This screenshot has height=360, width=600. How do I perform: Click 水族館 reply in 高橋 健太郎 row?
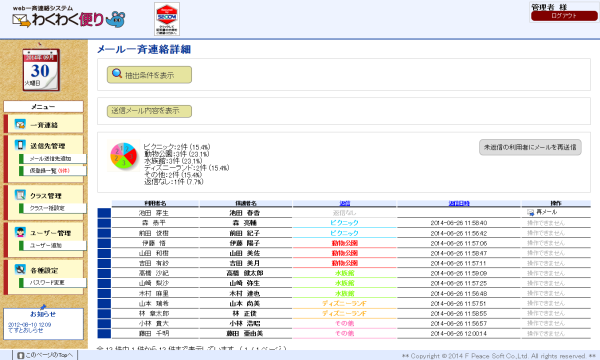coord(344,273)
